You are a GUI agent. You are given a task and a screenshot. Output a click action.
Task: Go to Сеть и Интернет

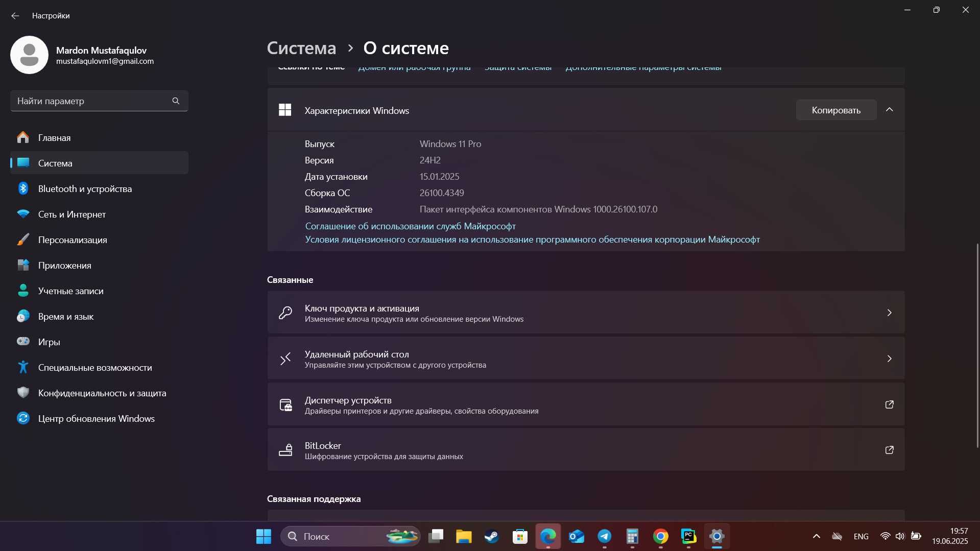99,214
